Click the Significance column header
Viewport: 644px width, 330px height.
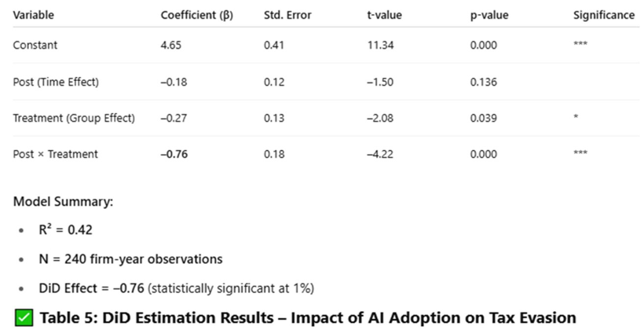tap(604, 15)
